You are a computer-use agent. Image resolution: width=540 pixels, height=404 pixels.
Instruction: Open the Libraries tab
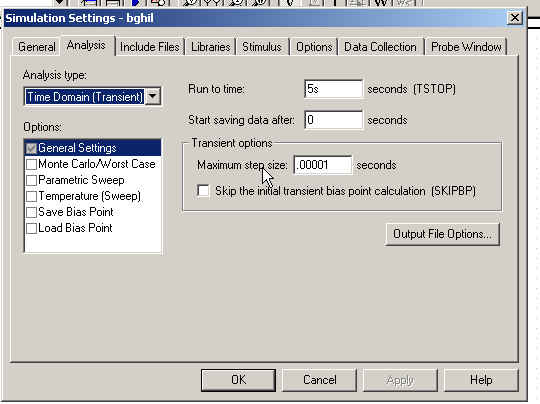coord(210,47)
